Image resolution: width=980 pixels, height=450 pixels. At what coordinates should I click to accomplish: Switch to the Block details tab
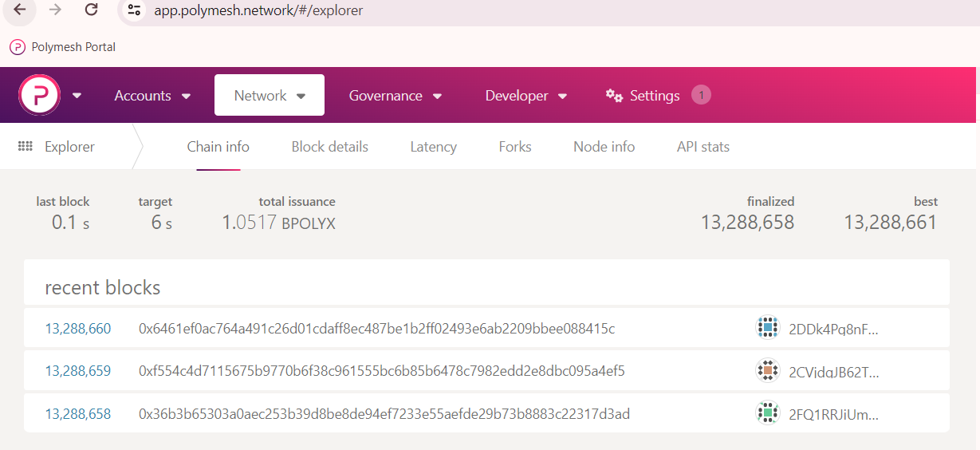[330, 147]
